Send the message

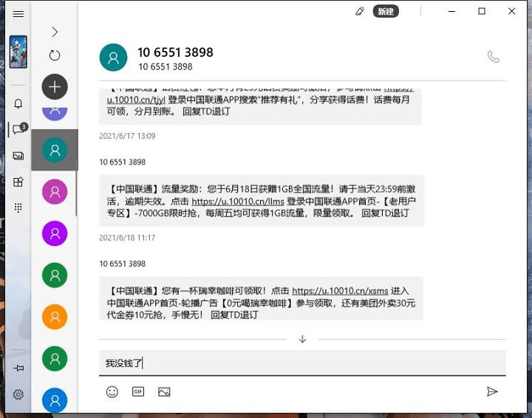tap(492, 391)
